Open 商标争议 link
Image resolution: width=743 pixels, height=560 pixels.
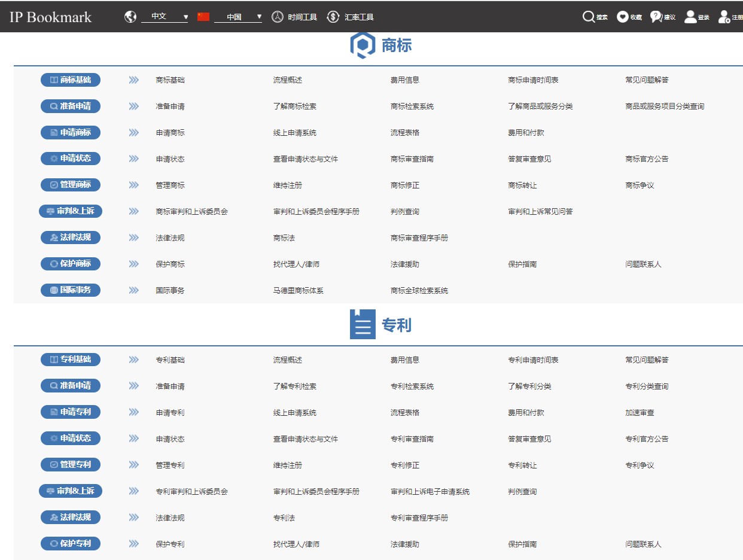tap(640, 185)
